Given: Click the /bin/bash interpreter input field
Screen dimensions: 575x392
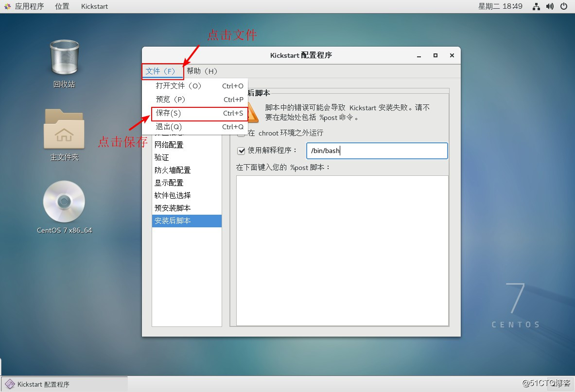Looking at the screenshot, I should point(377,151).
